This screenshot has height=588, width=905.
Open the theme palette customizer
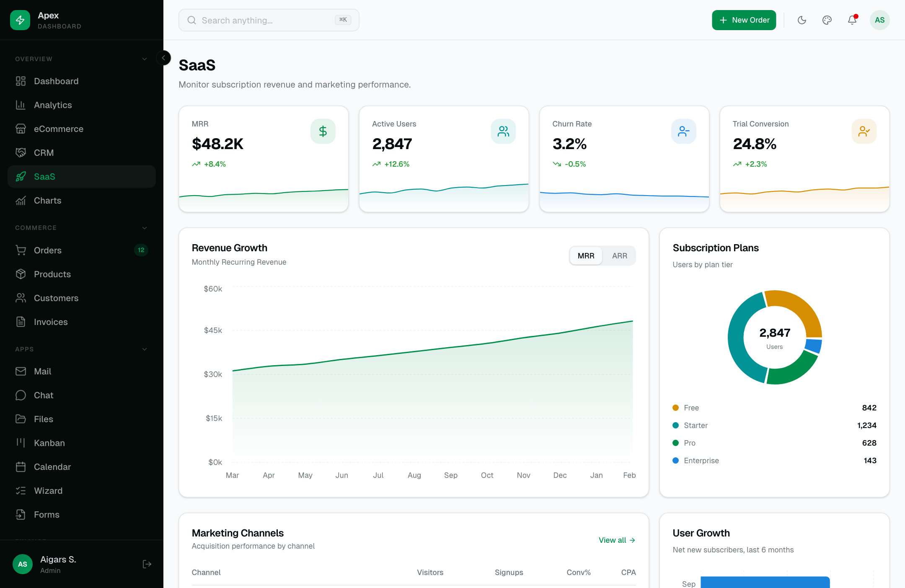click(x=827, y=20)
